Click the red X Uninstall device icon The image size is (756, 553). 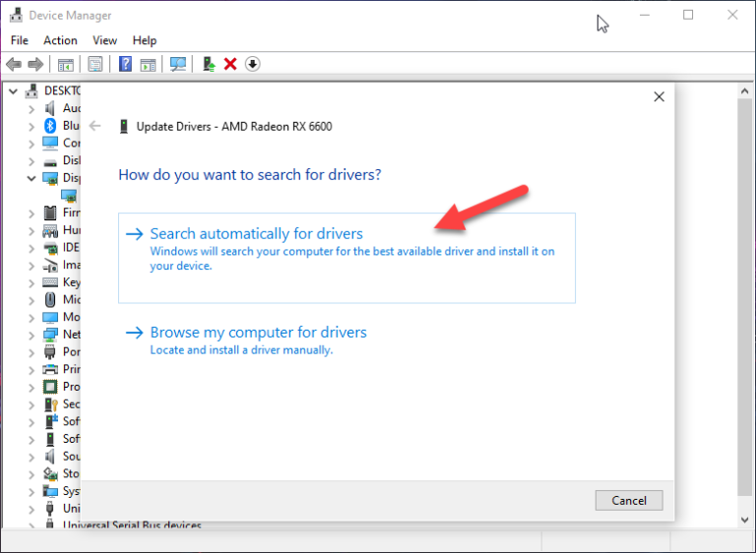(230, 64)
